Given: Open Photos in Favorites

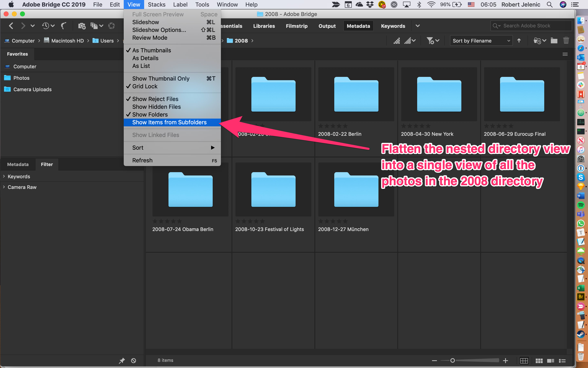Looking at the screenshot, I should point(21,78).
